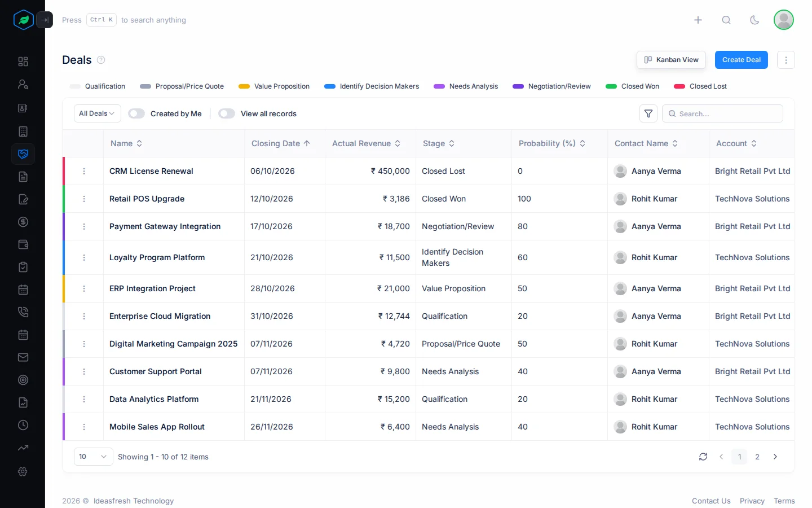Select the Deals handshake sidebar icon
The width and height of the screenshot is (812, 508).
point(23,154)
